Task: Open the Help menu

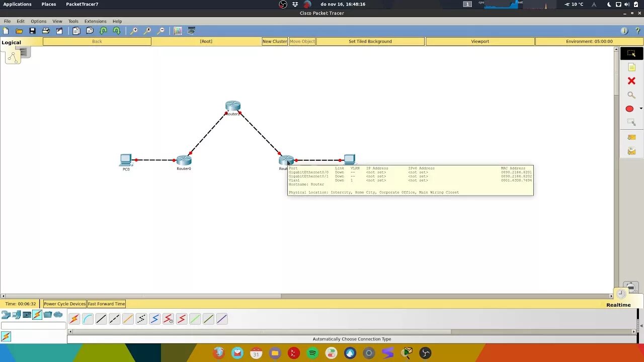Action: point(117,21)
